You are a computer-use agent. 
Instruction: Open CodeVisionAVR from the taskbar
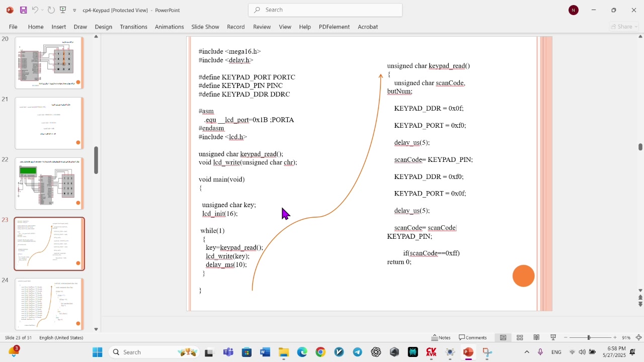431,352
